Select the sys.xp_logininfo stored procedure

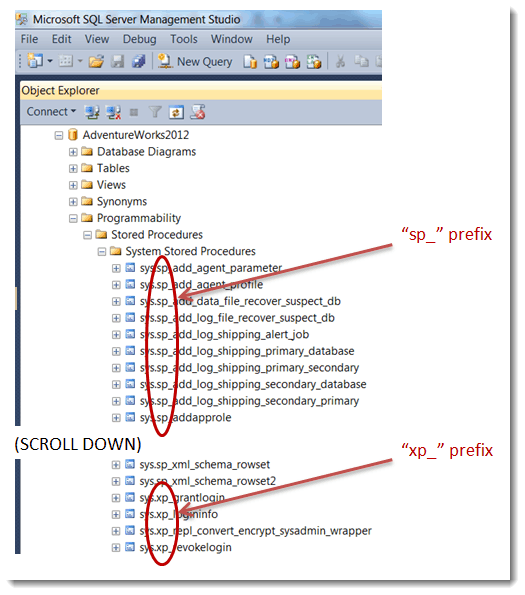[x=179, y=514]
